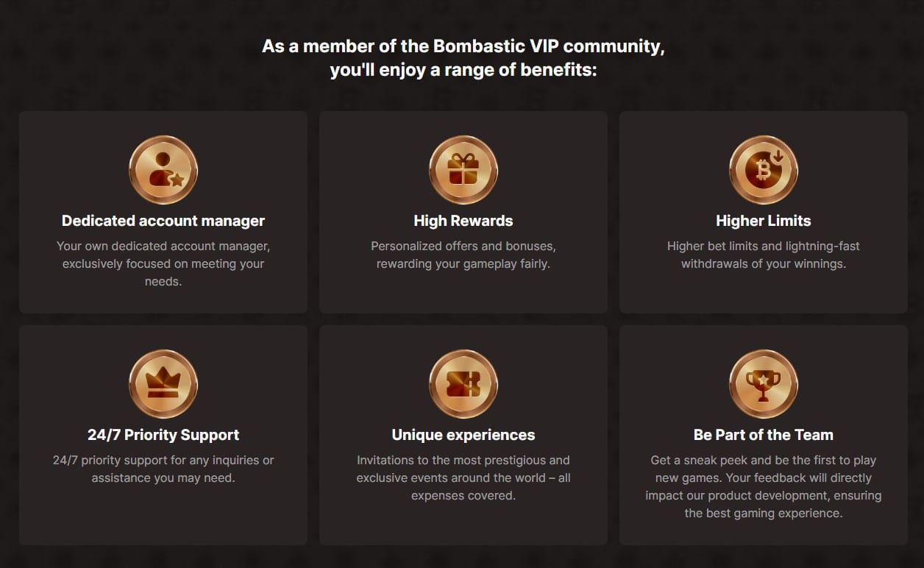This screenshot has height=568, width=924.
Task: Click the Bombastic VIP community benefits title
Action: [x=463, y=46]
